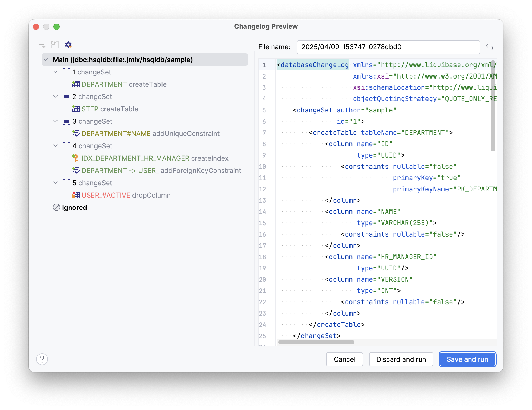Viewport: 532px width, 410px height.
Task: Collapse the Main changelog root node
Action: pyautogui.click(x=46, y=60)
